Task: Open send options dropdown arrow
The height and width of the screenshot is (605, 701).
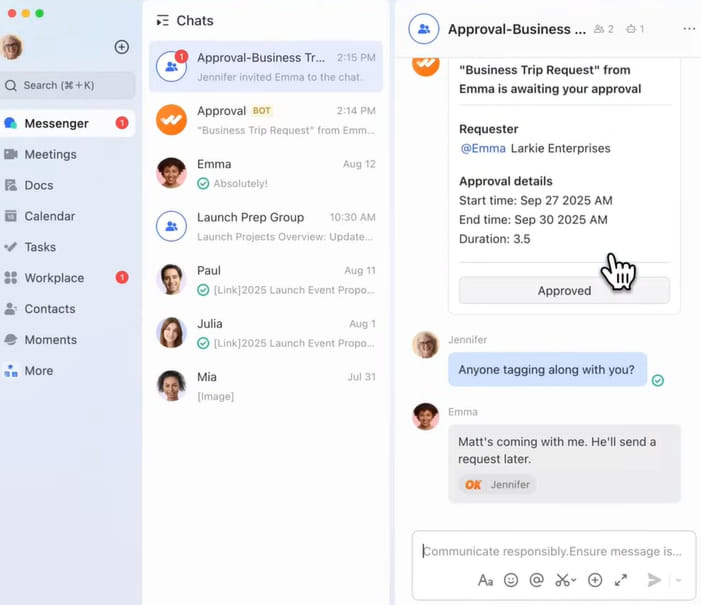Action: pos(679,580)
